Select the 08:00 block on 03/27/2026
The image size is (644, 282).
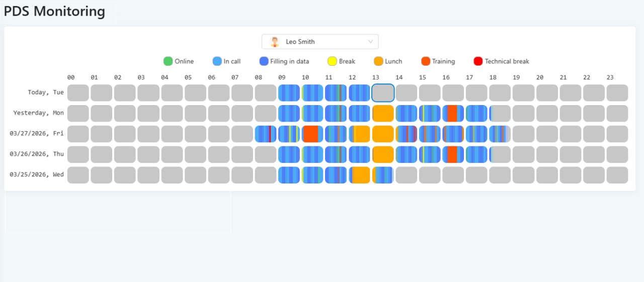pyautogui.click(x=266, y=134)
